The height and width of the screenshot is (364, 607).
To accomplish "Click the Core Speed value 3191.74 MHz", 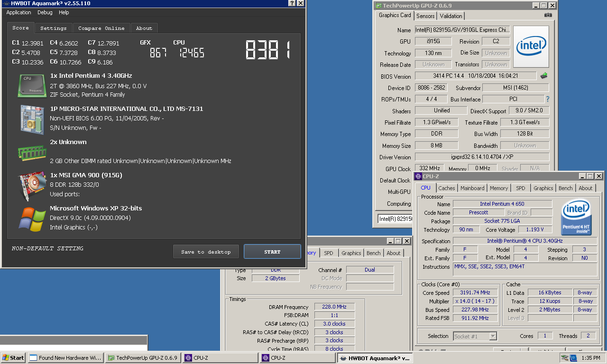I will click(475, 293).
